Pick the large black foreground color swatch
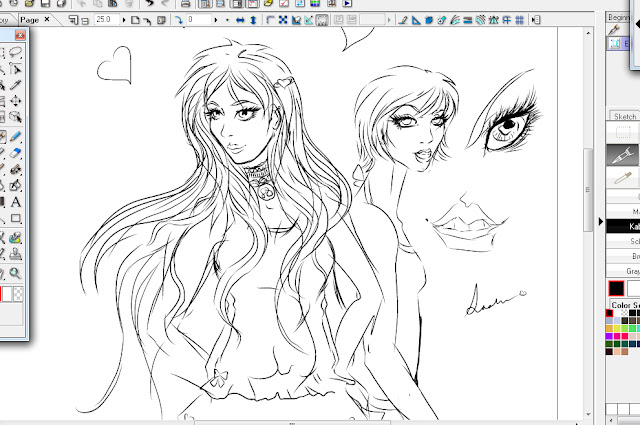640x425 pixels. pyautogui.click(x=616, y=288)
